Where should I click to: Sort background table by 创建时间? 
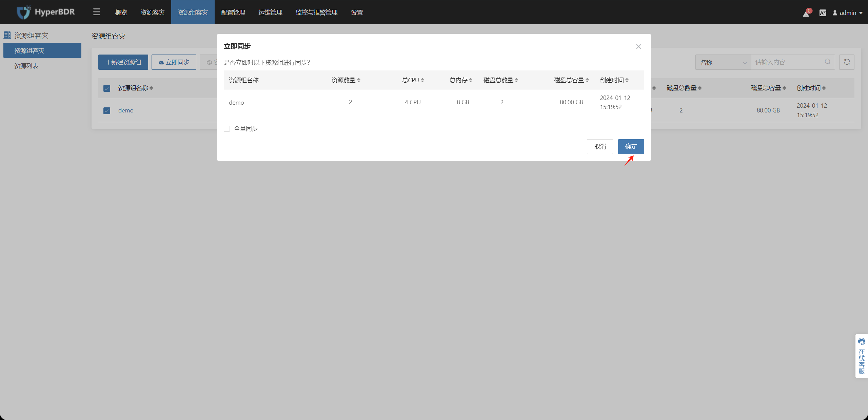pos(824,88)
